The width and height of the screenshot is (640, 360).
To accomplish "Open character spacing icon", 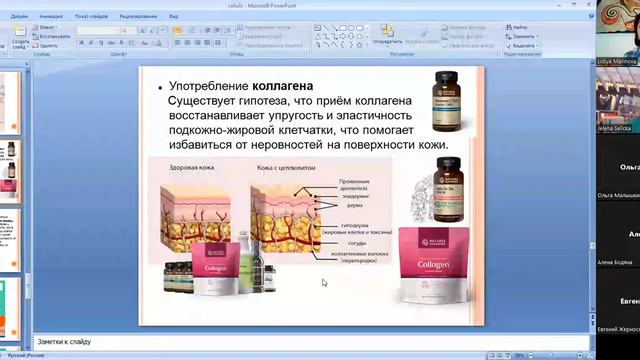I will pyautogui.click(x=131, y=43).
